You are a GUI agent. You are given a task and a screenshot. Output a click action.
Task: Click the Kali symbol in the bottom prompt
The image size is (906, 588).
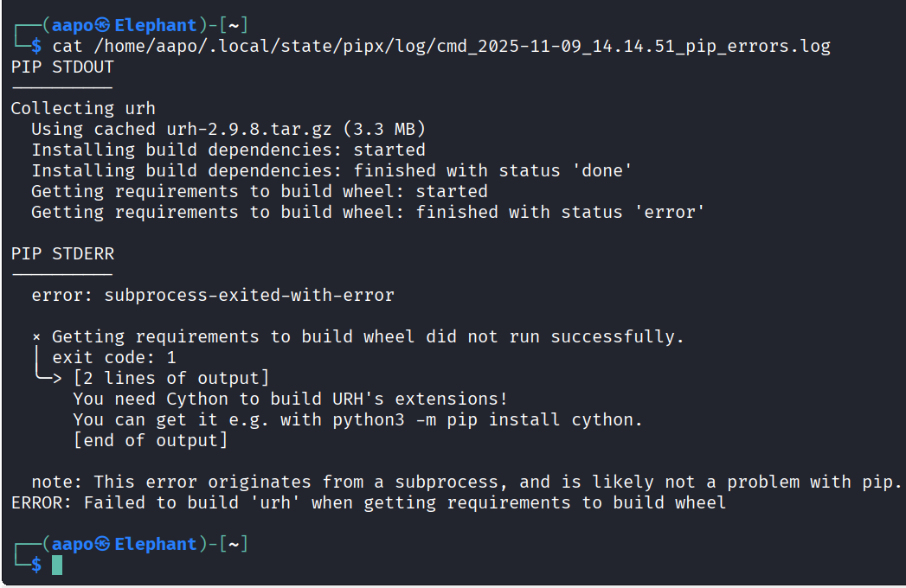pos(103,544)
